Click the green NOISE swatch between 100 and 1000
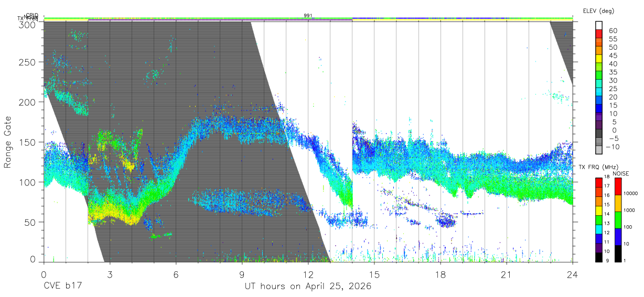 click(x=618, y=220)
